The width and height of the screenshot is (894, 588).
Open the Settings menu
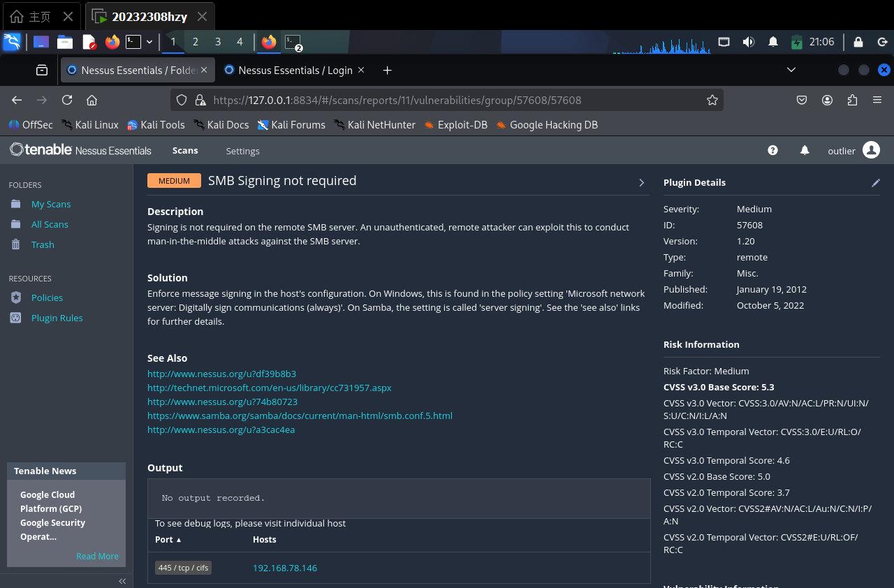(x=242, y=151)
